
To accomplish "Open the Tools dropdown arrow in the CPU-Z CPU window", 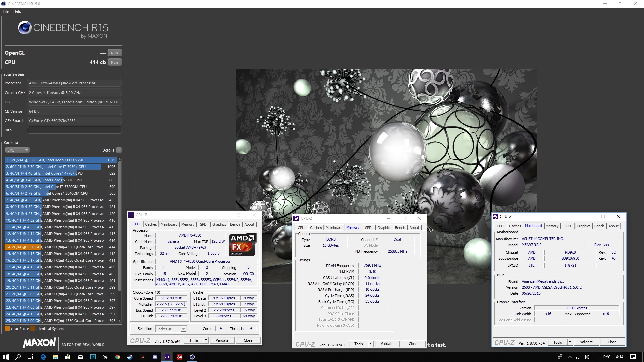I will 206,340.
